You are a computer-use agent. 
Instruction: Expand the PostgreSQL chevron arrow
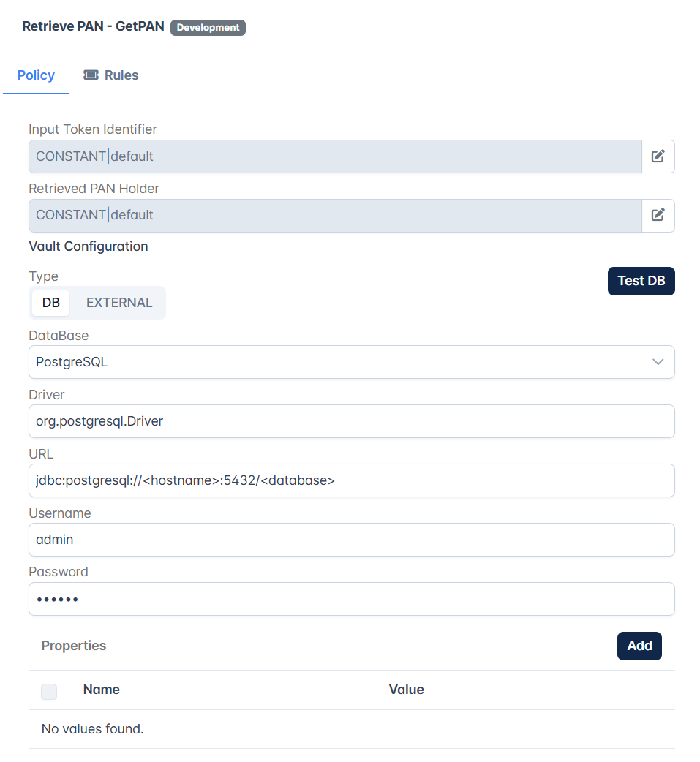click(658, 362)
